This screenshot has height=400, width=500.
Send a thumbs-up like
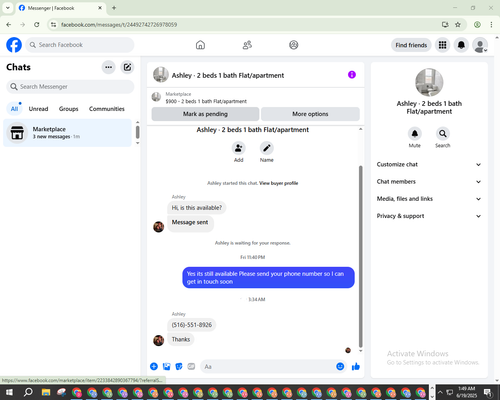pyautogui.click(x=356, y=366)
